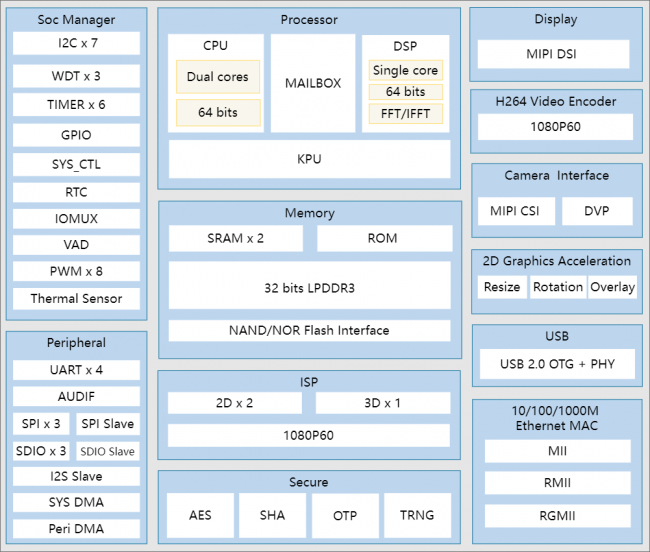The image size is (650, 552).
Task: Select the MAILBOX block
Action: 313,83
